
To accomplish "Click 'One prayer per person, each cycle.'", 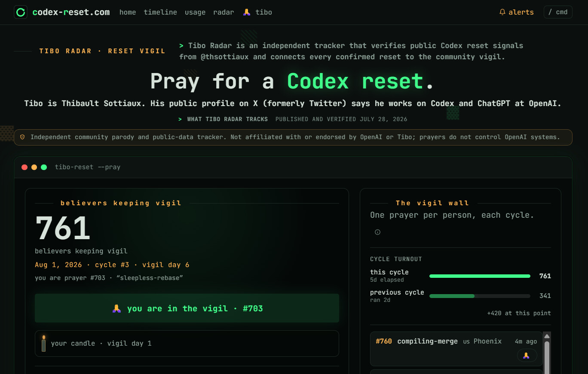I will [x=452, y=215].
